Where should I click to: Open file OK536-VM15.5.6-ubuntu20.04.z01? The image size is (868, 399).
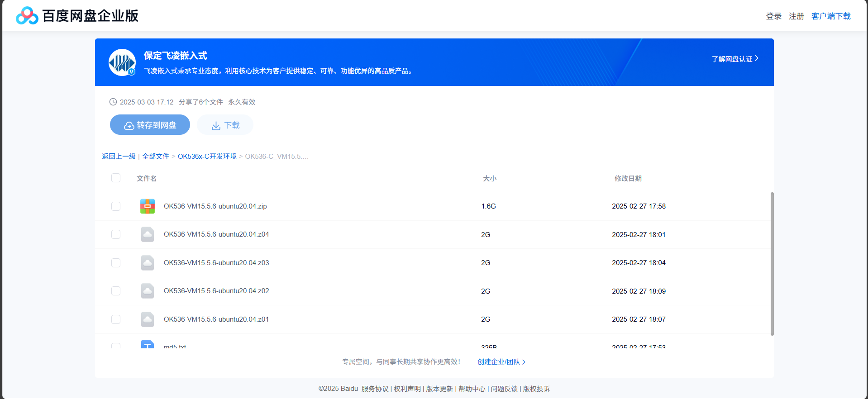(216, 319)
